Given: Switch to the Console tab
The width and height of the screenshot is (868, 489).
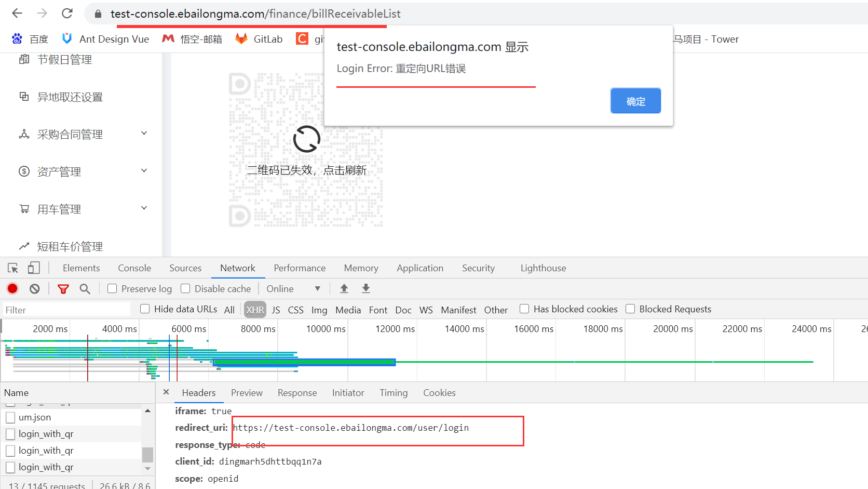Looking at the screenshot, I should pos(134,268).
